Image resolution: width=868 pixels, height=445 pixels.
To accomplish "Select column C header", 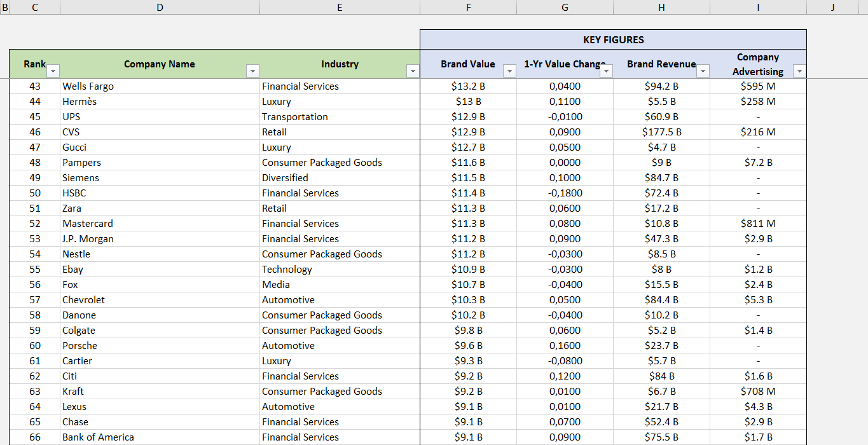I will [34, 7].
